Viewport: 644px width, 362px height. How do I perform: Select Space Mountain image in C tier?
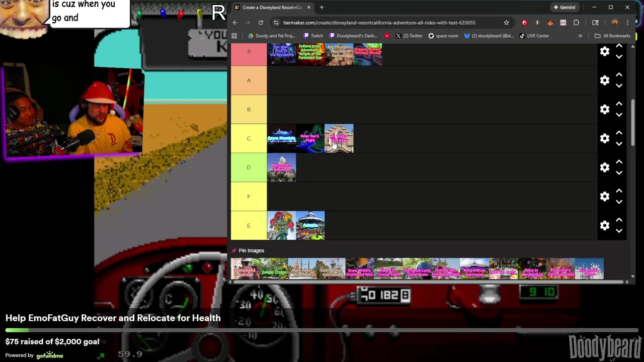pos(281,138)
